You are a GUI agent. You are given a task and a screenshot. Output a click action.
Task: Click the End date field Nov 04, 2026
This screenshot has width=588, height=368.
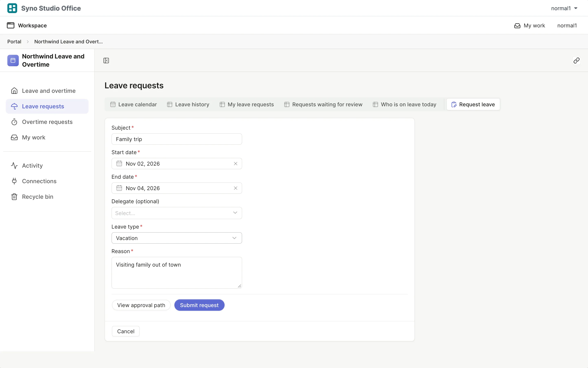coord(177,188)
